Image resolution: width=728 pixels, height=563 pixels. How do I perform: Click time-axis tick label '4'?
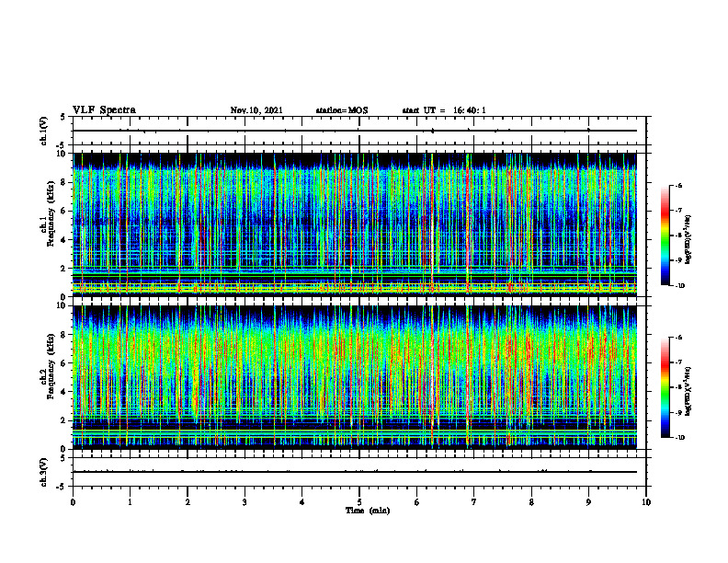(x=302, y=502)
